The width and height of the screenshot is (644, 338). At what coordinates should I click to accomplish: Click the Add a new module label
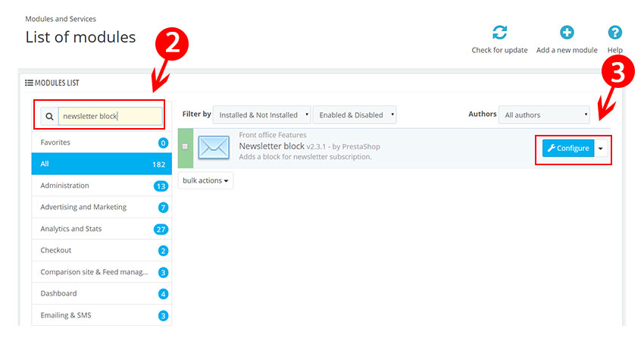(x=567, y=50)
